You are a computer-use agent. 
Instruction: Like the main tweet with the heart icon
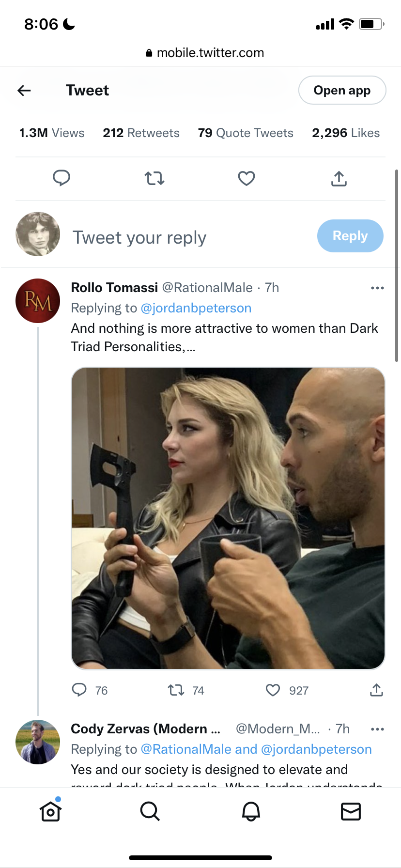point(247,179)
